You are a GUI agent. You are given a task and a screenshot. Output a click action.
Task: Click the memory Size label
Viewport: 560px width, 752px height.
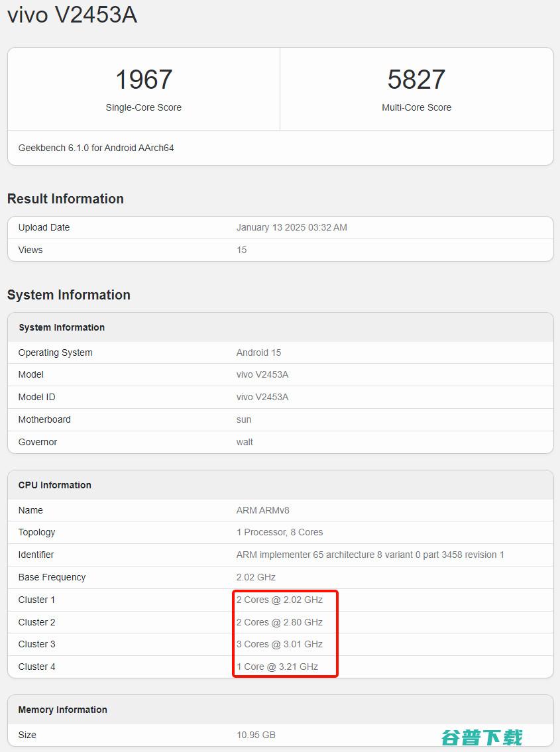(x=27, y=735)
